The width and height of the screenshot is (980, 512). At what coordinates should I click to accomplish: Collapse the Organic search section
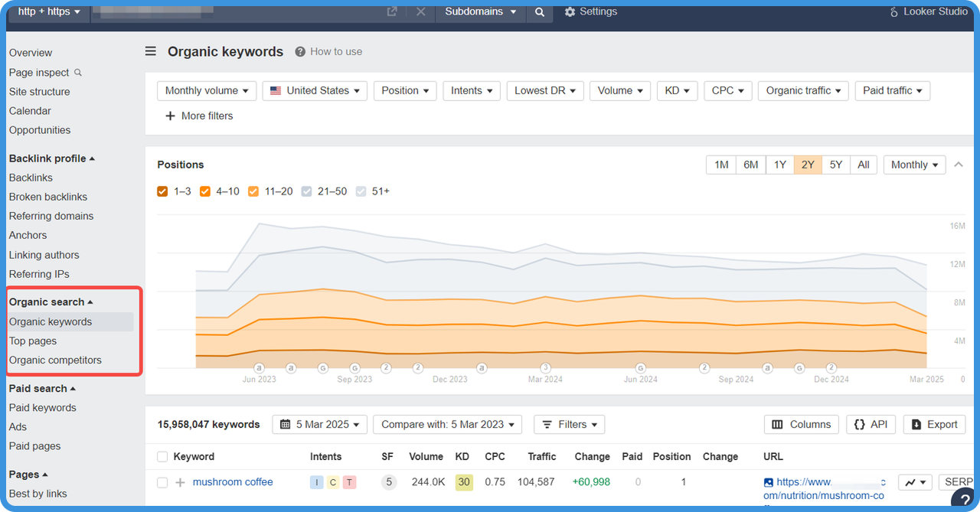[51, 302]
